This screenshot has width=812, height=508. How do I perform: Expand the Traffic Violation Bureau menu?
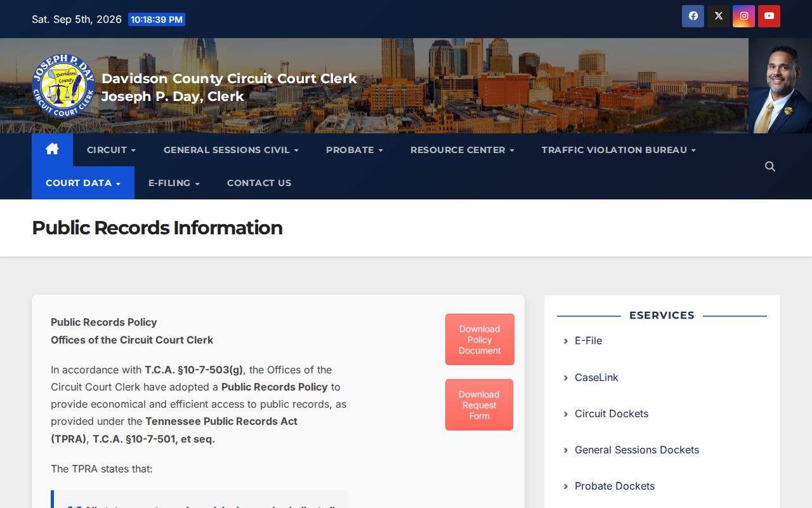click(619, 150)
